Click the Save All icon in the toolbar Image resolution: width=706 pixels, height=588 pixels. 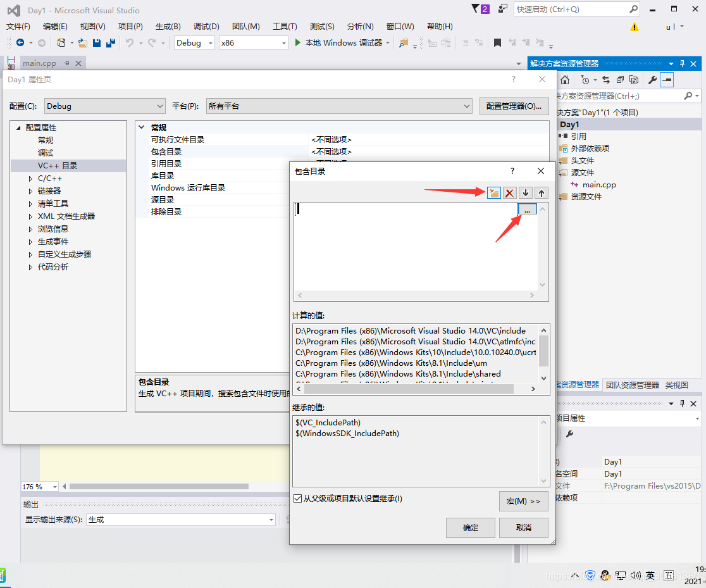coord(110,42)
